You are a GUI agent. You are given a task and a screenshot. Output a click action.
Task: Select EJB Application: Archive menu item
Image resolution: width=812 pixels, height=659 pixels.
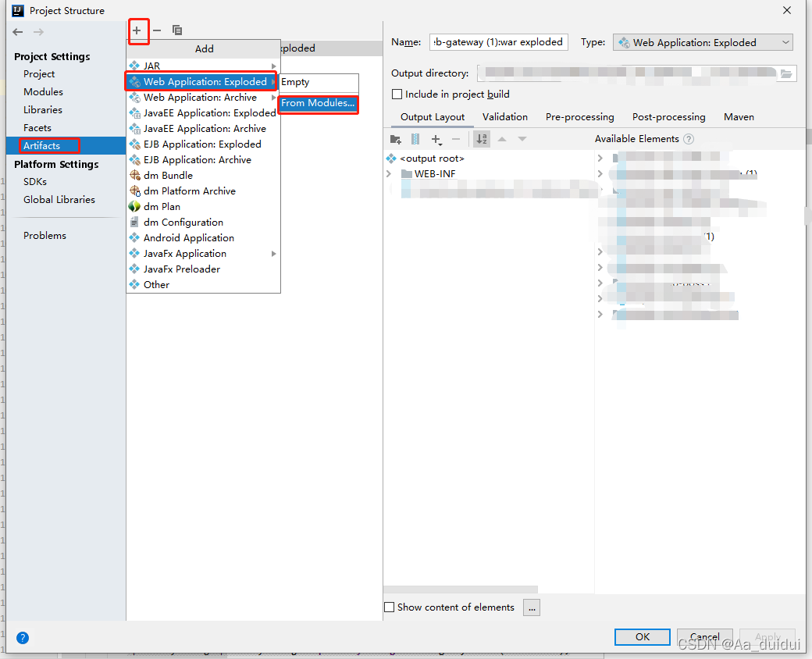click(203, 159)
